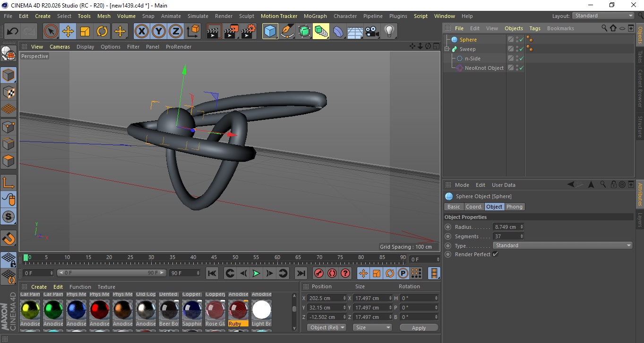Viewport: 644px width, 343px height.
Task: Select the Scale tool in top toolbar
Action: [x=85, y=32]
